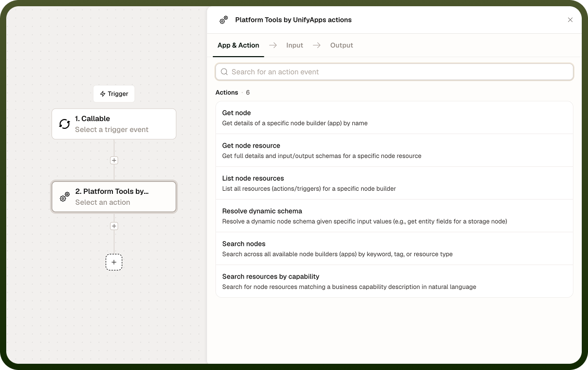
Task: Switch to the Input tab
Action: [x=295, y=45]
